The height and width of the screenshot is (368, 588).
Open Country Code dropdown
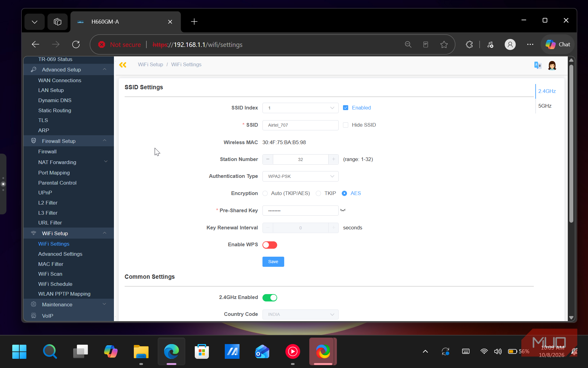pos(300,314)
